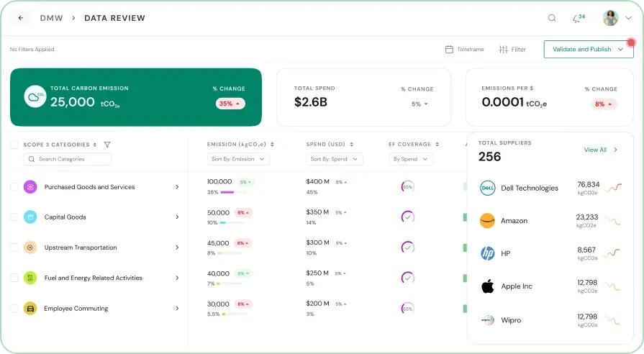Open the 5% total spend change dropdown
The image size is (644, 354).
point(419,104)
